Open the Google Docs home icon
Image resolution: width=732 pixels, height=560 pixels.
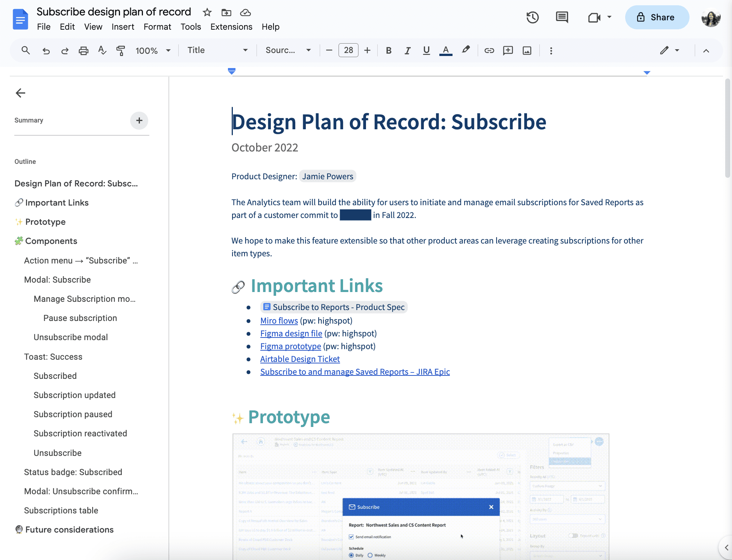[x=20, y=19]
